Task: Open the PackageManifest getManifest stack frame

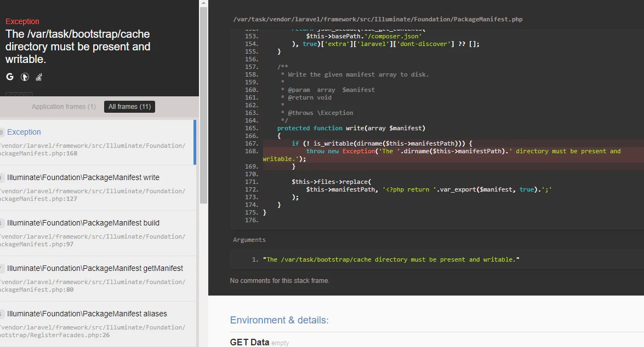Action: click(98, 279)
